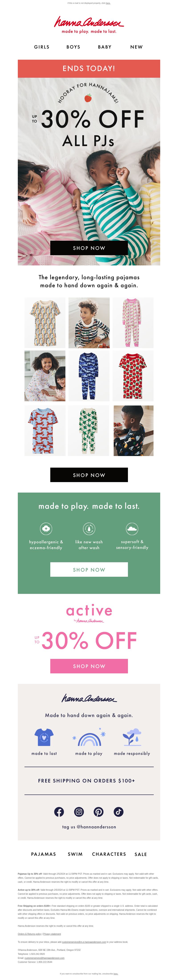Open the strawberry print pajama thumbnail

(133, 375)
